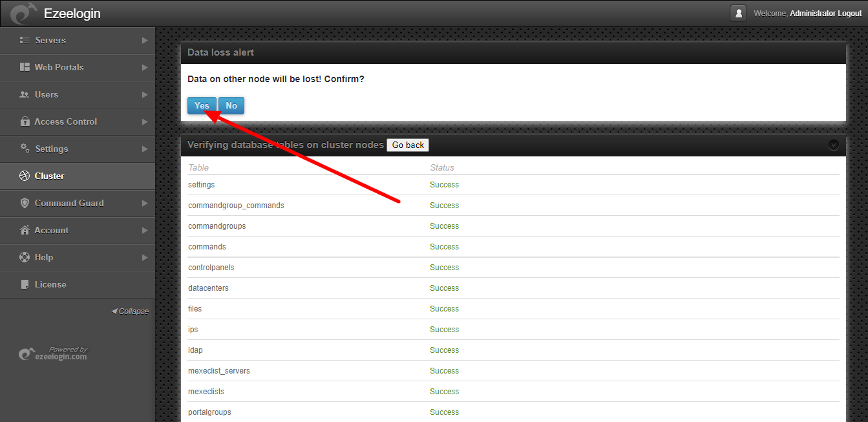Decline data loss with No button
Screen dimensions: 868x422
pos(231,106)
